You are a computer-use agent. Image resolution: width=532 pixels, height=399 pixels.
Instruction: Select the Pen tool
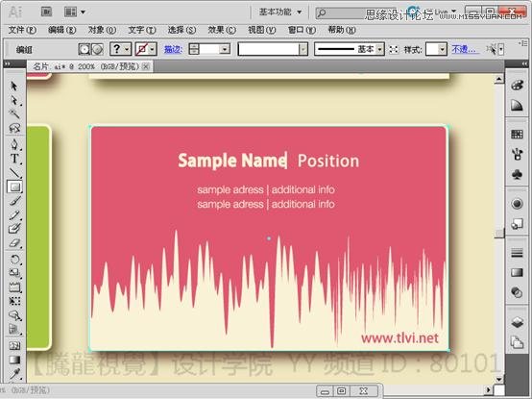13,144
